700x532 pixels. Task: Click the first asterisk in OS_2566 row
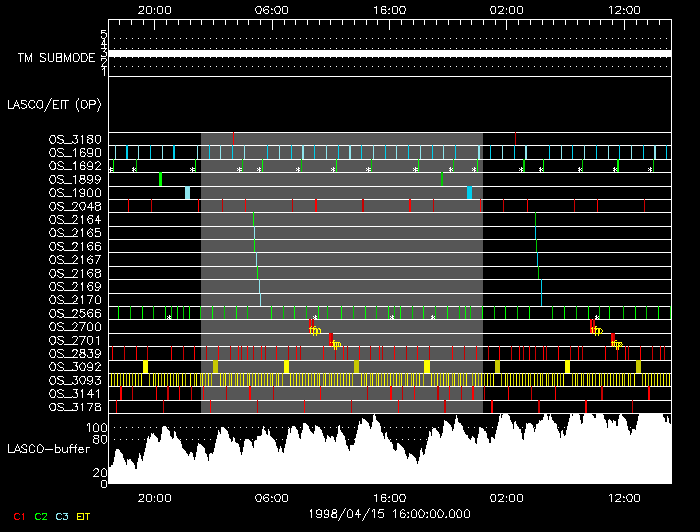coord(169,317)
